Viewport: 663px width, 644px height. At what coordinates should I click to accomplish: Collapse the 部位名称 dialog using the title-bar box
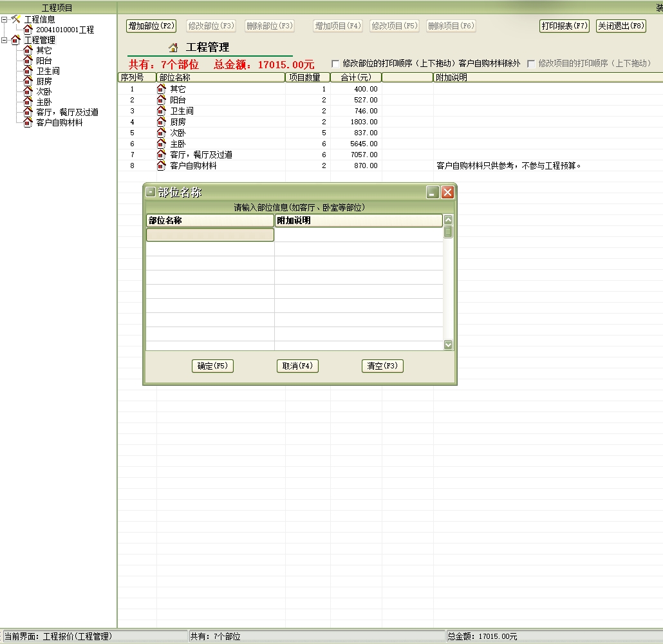(x=151, y=192)
